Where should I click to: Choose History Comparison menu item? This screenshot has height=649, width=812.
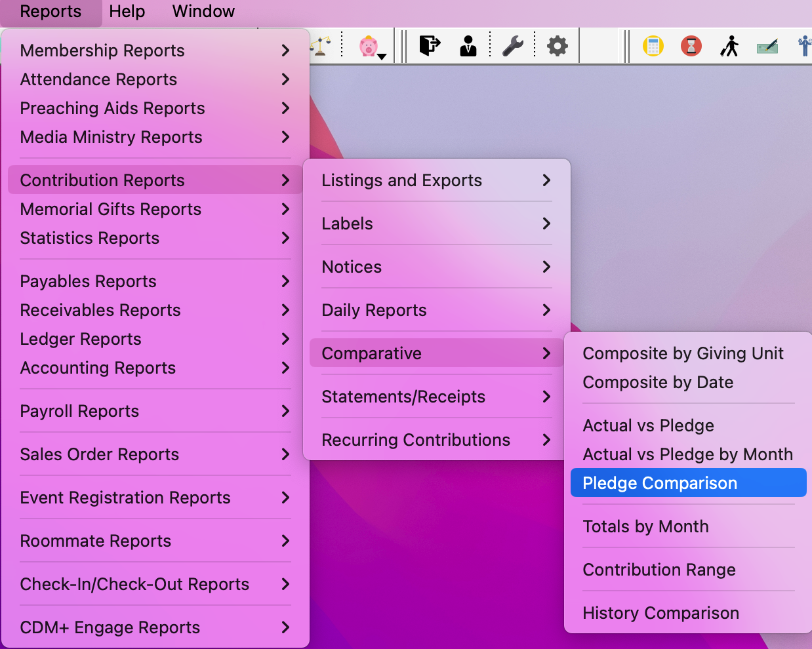coord(660,613)
